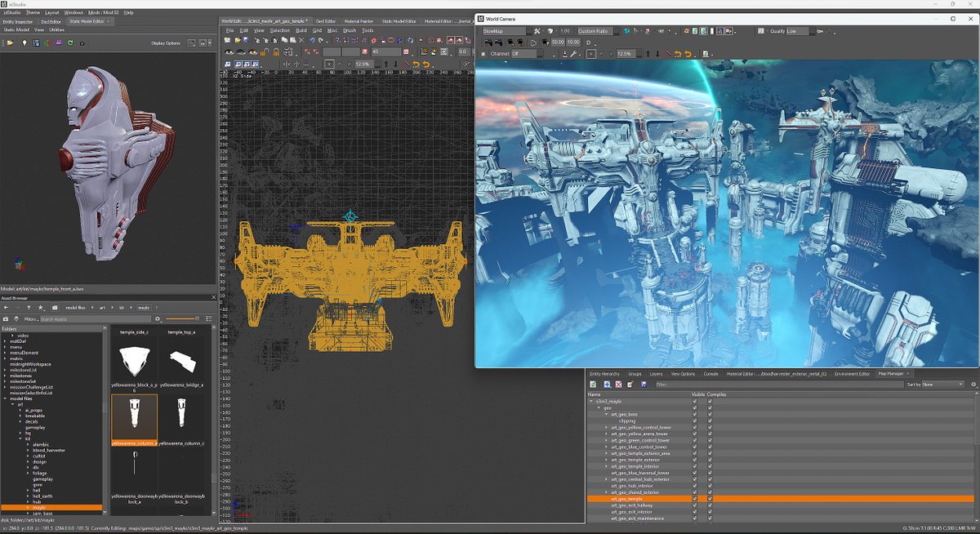
Task: Click the model files breadcrumb in Asset Browser
Action: 75,308
